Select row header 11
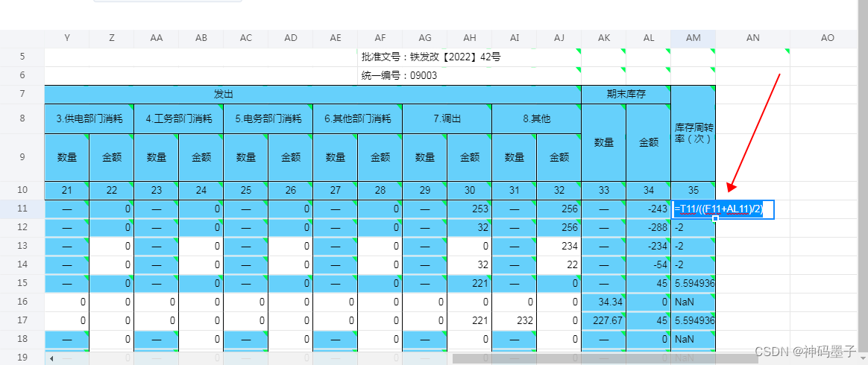Image resolution: width=868 pixels, height=365 pixels. pyautogui.click(x=22, y=209)
